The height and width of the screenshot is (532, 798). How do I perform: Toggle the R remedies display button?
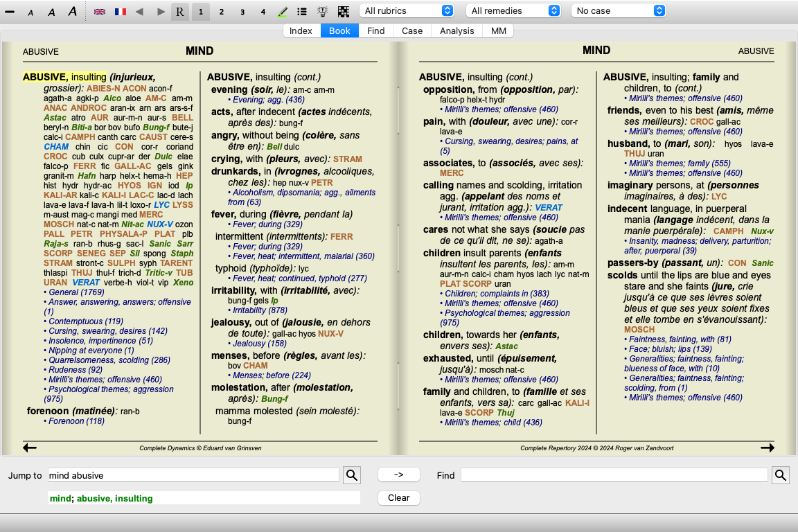click(180, 12)
